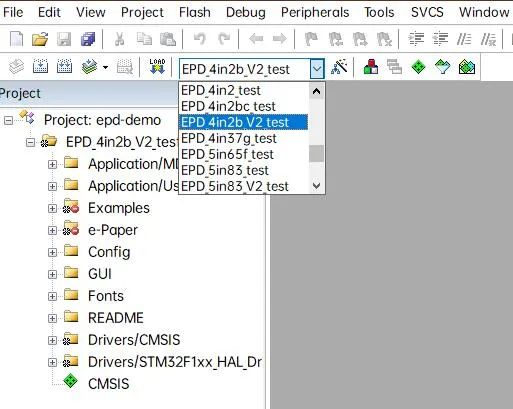Click the New file icon
This screenshot has width=513, height=409.
(x=16, y=39)
